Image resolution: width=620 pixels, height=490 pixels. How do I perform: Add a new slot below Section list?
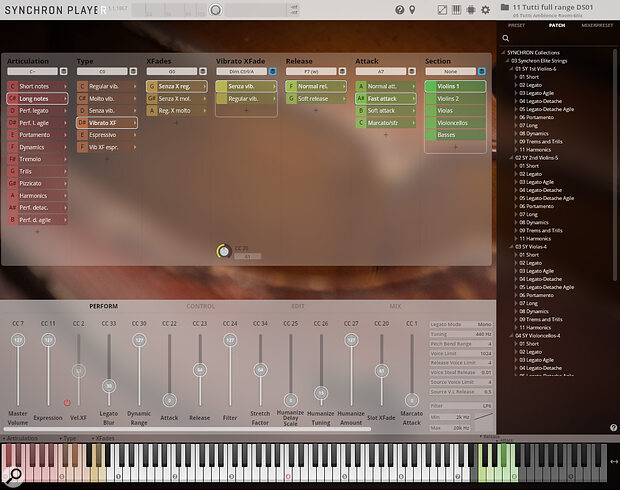[x=456, y=147]
